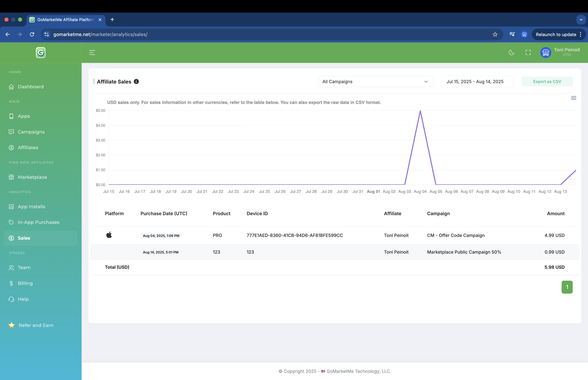
Task: Open the Billing page
Action: 25,283
